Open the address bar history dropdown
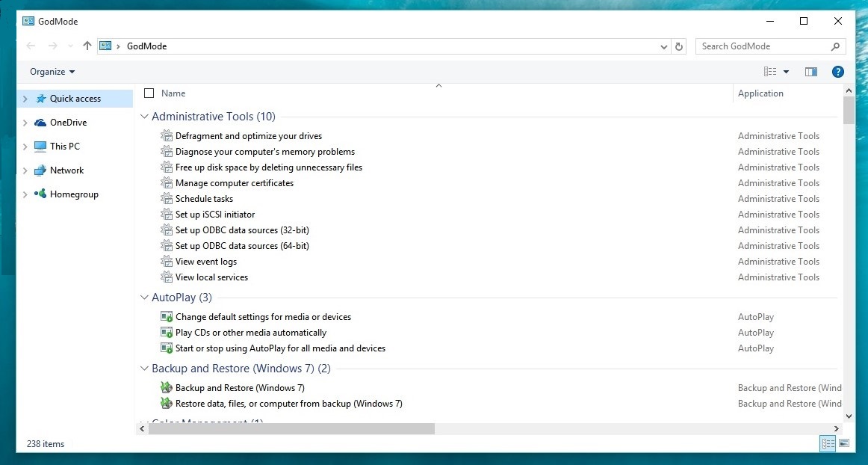Image resolution: width=868 pixels, height=465 pixels. [664, 46]
